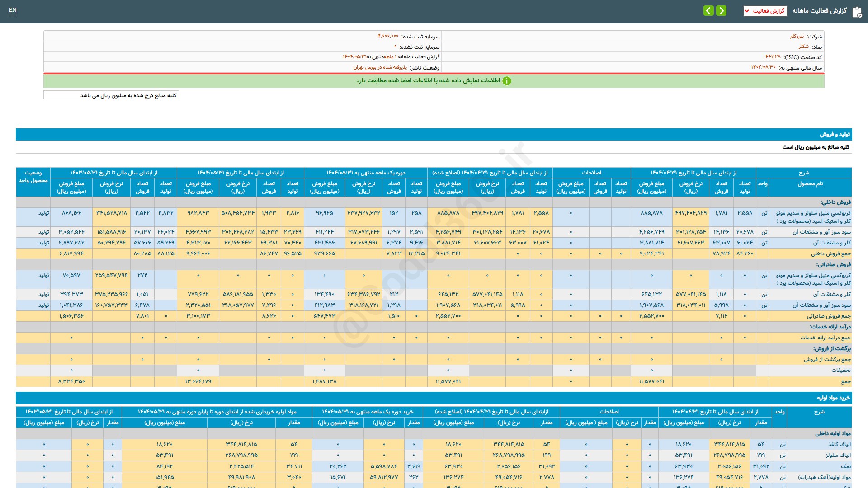The width and height of the screenshot is (868, 488).
Task: Open the گزارش فعالیت dropdown
Action: pos(765,11)
